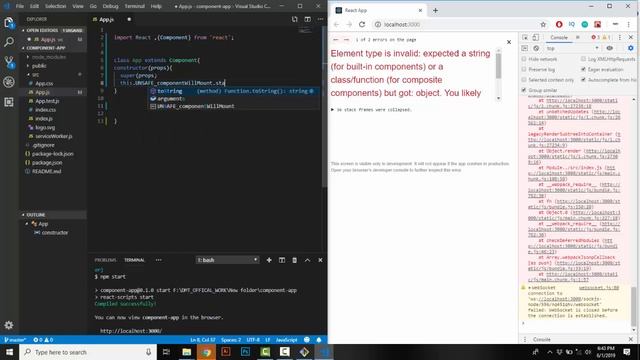This screenshot has width=640, height=360.
Task: Collapse the src folder
Action: pyautogui.click(x=35, y=75)
